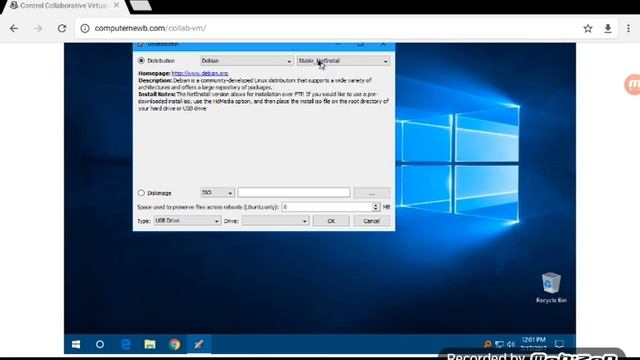The image size is (640, 360).
Task: Open the Drive selection dropdown
Action: (x=275, y=221)
